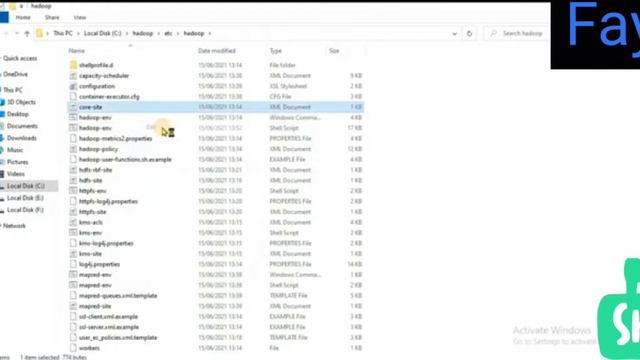Click in the Search hadoop field

coord(522,33)
